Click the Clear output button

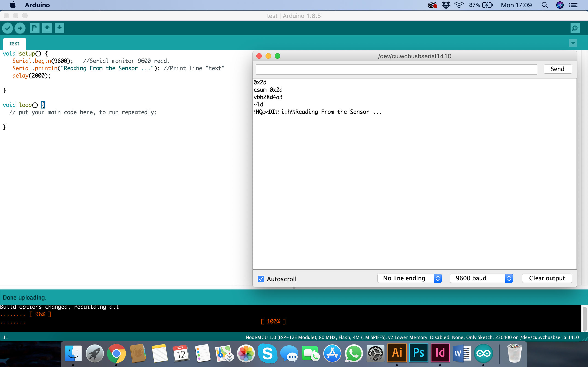coord(547,278)
